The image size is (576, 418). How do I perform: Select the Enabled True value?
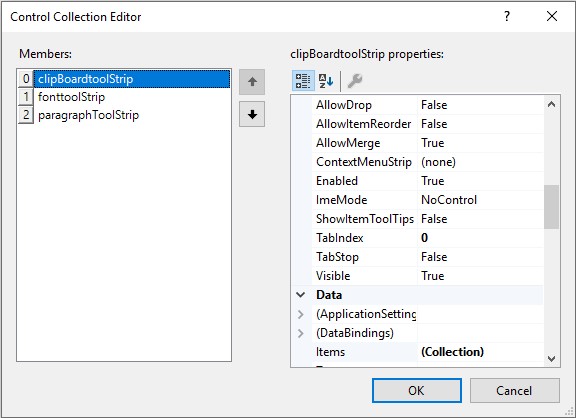coord(480,181)
